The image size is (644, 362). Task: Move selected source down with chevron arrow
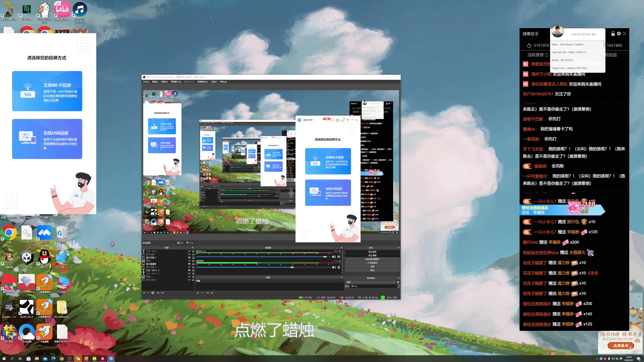click(163, 293)
